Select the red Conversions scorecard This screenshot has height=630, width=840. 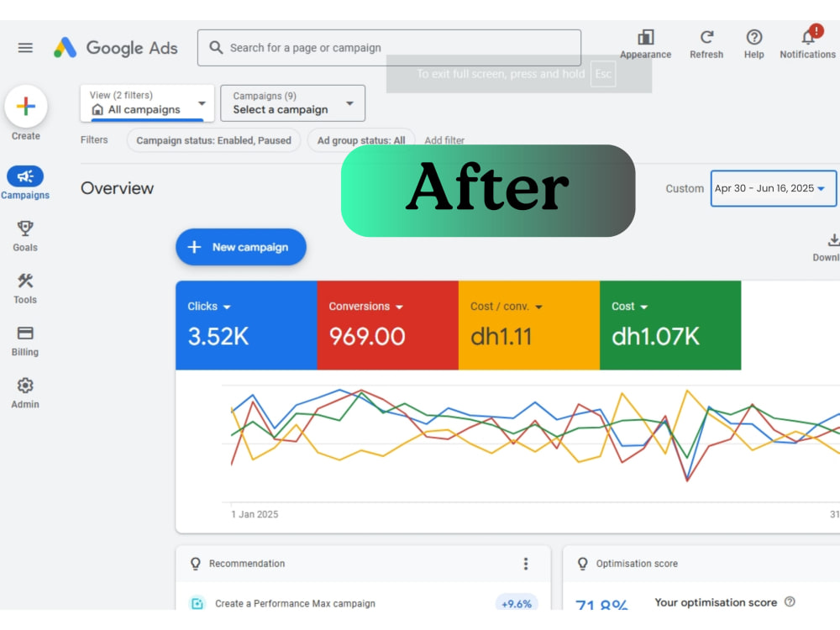click(x=388, y=325)
